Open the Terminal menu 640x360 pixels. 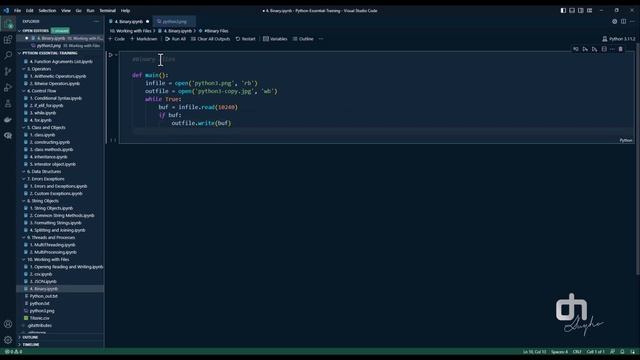[x=108, y=11]
